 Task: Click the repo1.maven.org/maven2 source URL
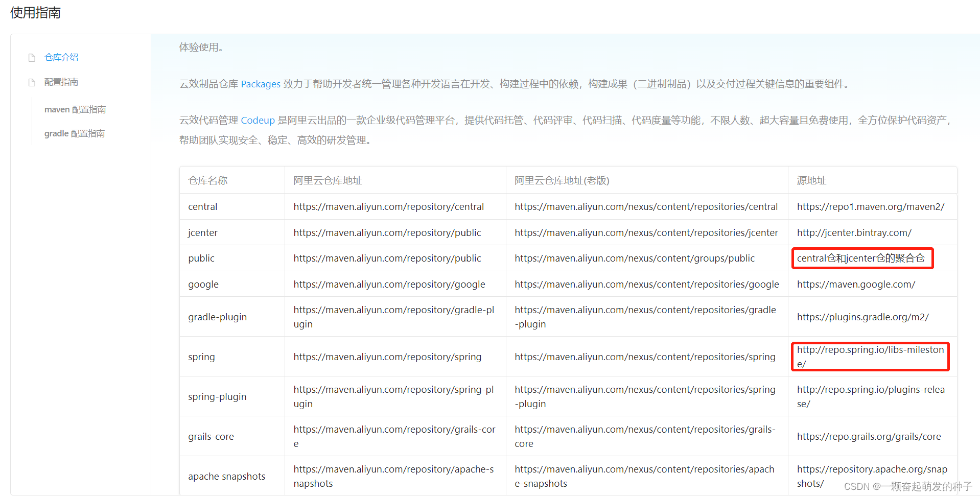(x=871, y=206)
